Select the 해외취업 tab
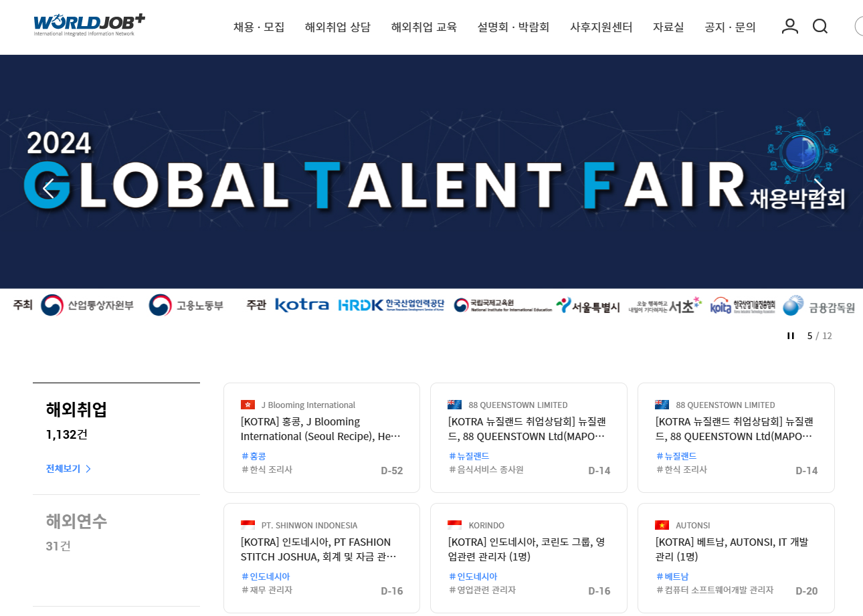This screenshot has width=863, height=616. coord(76,409)
